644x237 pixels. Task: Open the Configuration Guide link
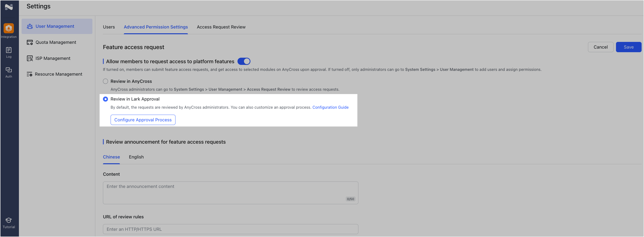[x=330, y=107]
